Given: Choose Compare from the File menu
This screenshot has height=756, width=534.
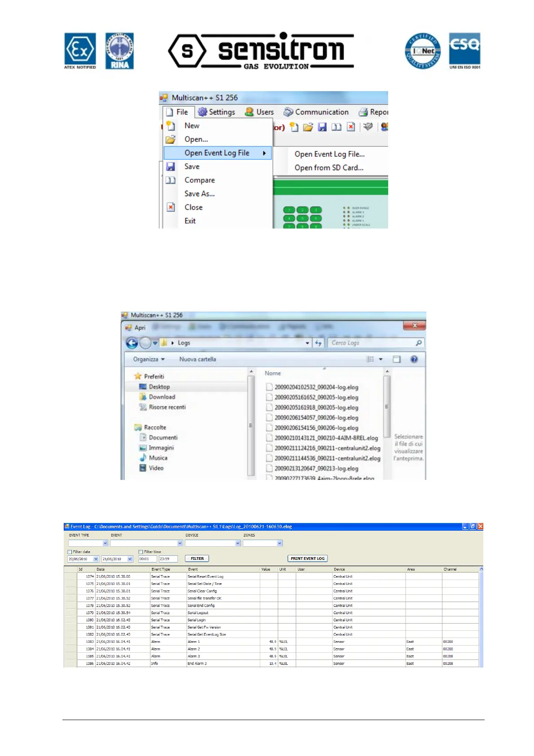Looking at the screenshot, I should (200, 180).
